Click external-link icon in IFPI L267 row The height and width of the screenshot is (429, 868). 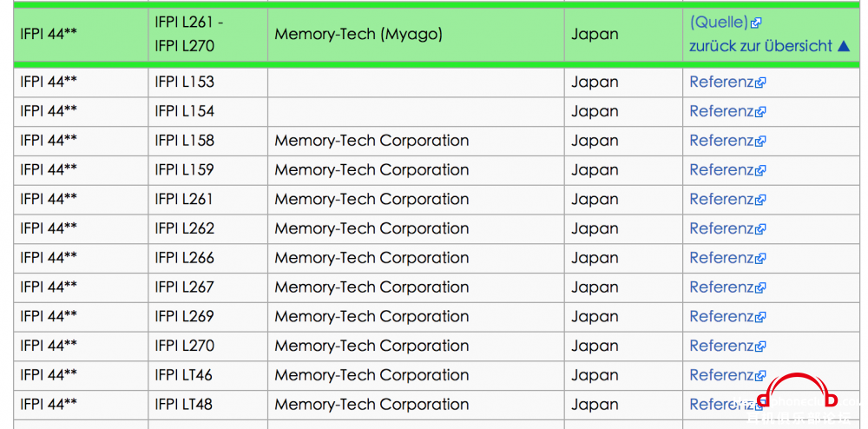pyautogui.click(x=760, y=287)
